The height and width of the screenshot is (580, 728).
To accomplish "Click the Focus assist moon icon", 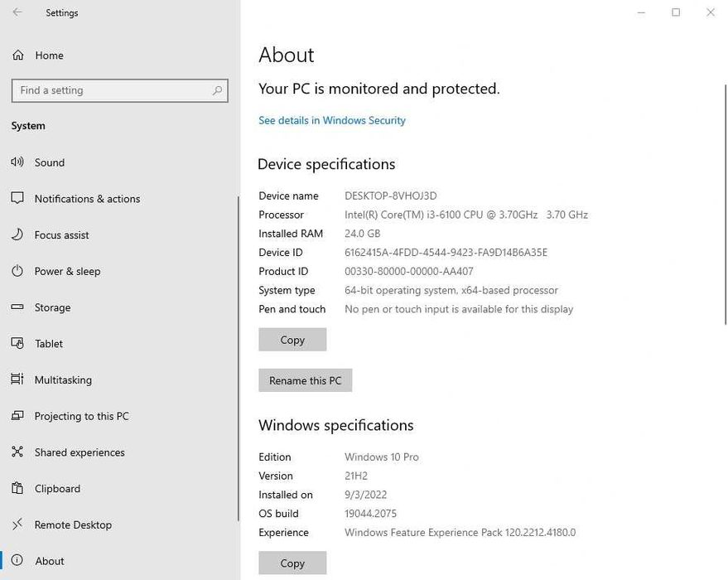I will pos(17,234).
